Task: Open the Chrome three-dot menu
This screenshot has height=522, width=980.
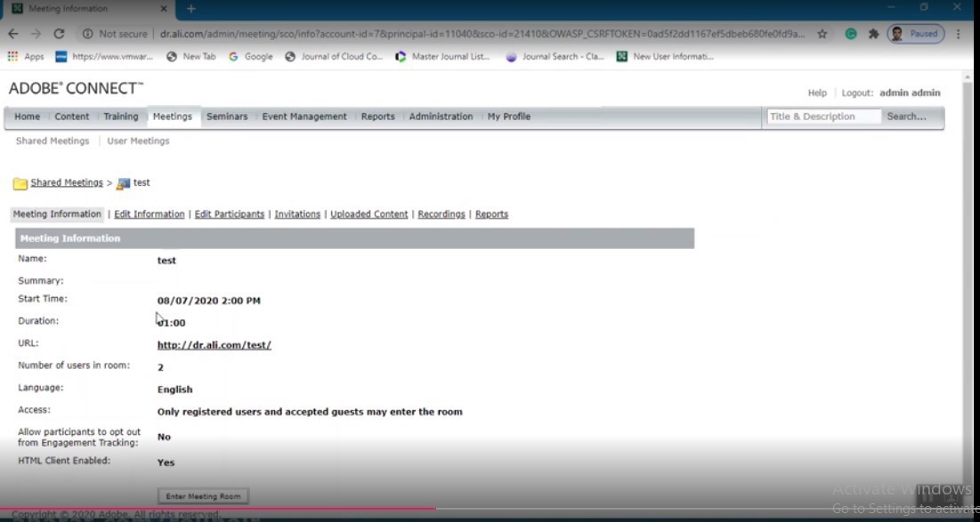Action: (x=958, y=34)
